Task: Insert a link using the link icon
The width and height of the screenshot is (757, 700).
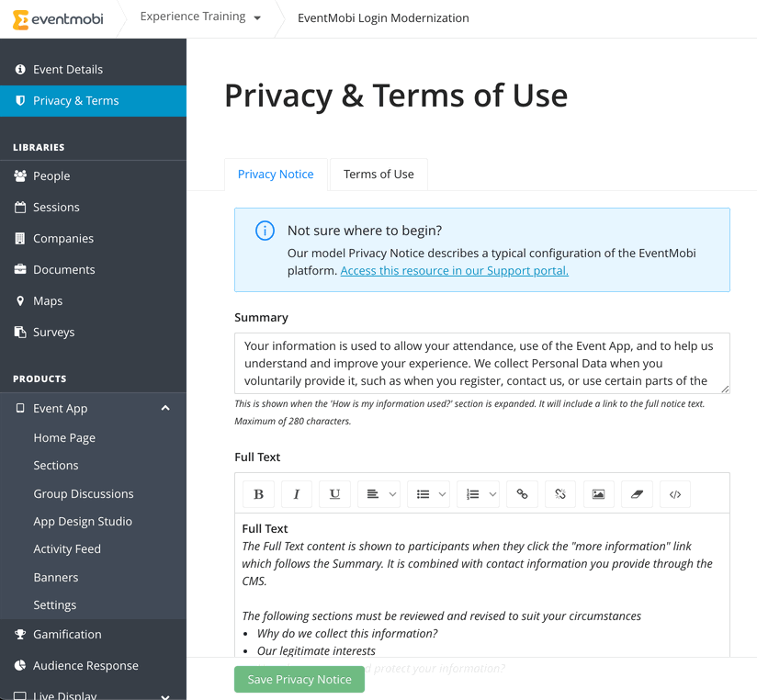Action: pyautogui.click(x=522, y=494)
